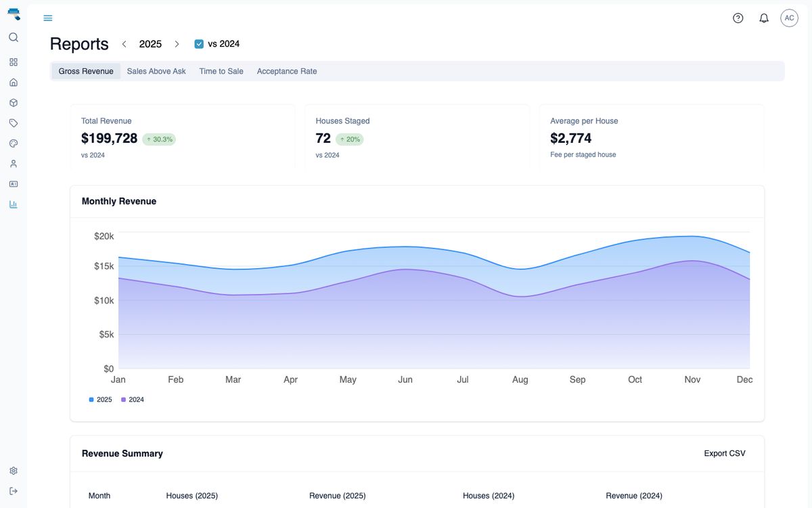Click the $20k y-axis label
This screenshot has height=508, width=812.
click(x=104, y=236)
